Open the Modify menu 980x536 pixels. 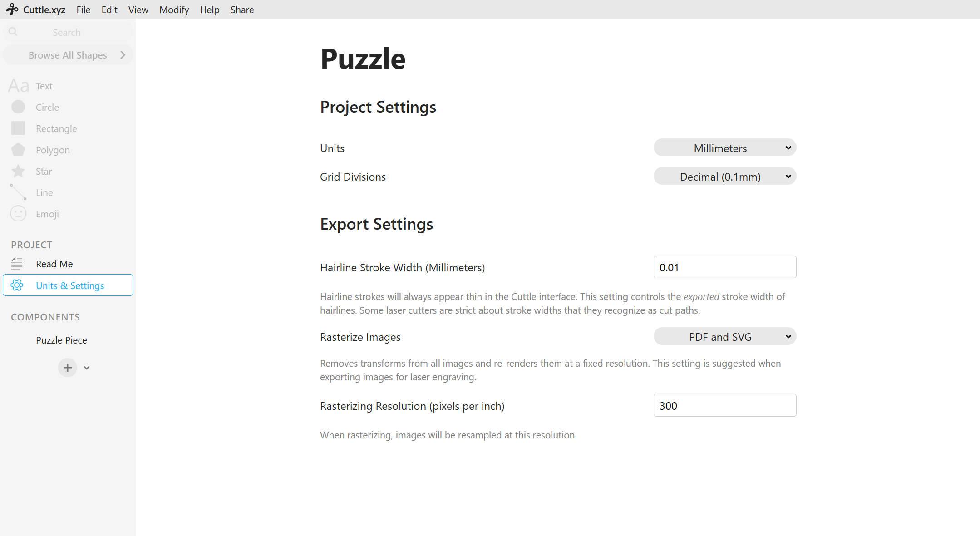174,10
